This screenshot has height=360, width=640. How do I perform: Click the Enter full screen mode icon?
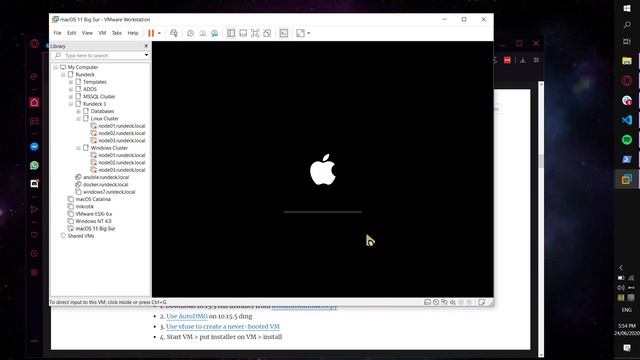tap(255, 33)
